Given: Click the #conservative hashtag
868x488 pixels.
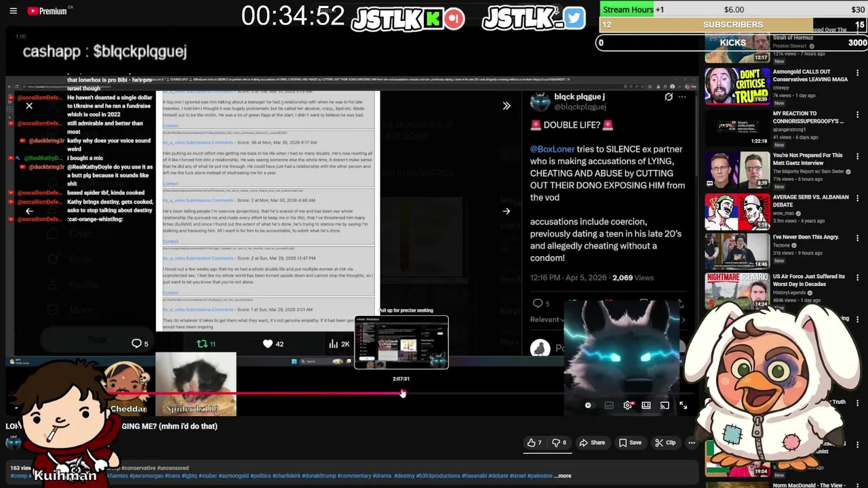Looking at the screenshot, I should pos(138,468).
